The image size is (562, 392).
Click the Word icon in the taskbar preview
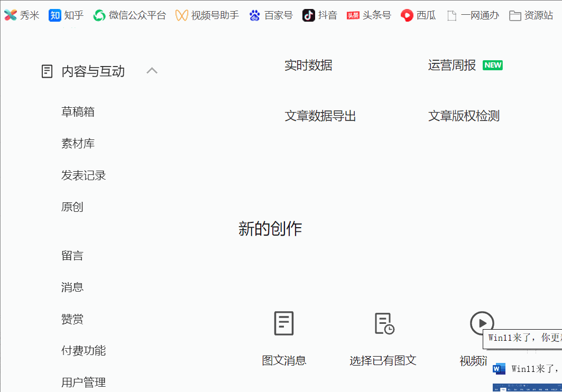[499, 369]
